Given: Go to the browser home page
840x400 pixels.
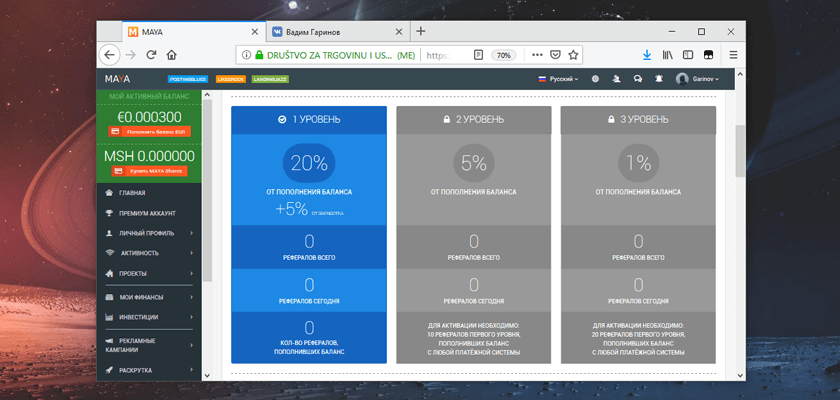Looking at the screenshot, I should click(x=171, y=55).
